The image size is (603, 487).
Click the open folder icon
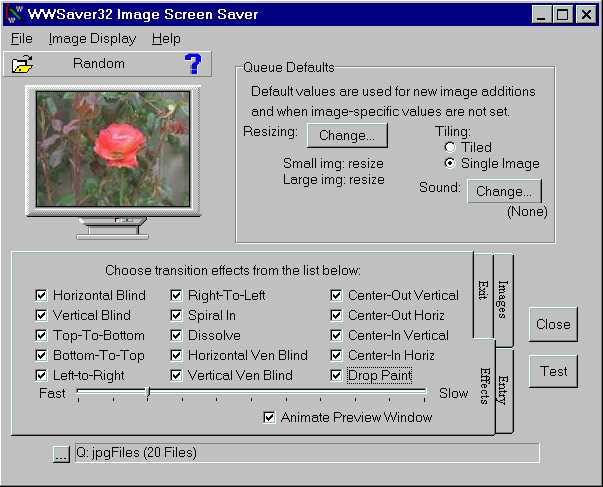tap(22, 64)
